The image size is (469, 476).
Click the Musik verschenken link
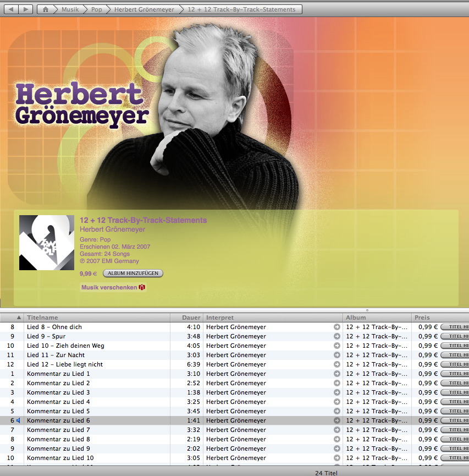(x=109, y=287)
